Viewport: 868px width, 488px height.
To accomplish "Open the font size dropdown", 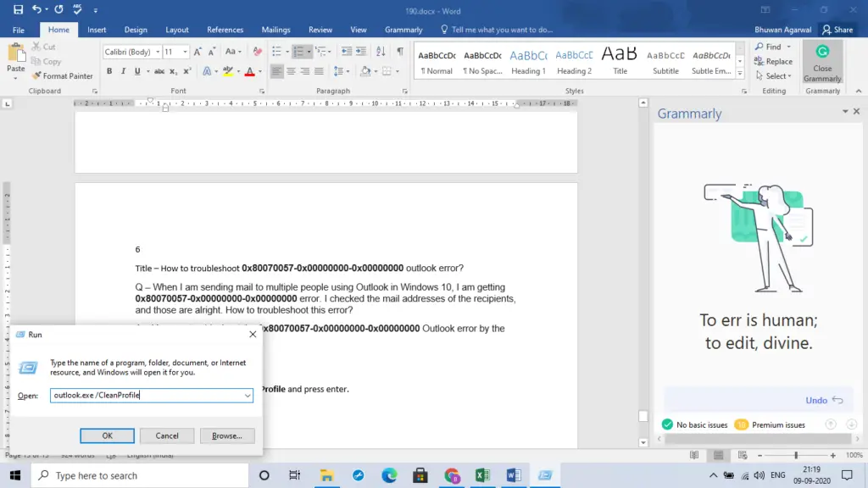I will pyautogui.click(x=185, y=52).
